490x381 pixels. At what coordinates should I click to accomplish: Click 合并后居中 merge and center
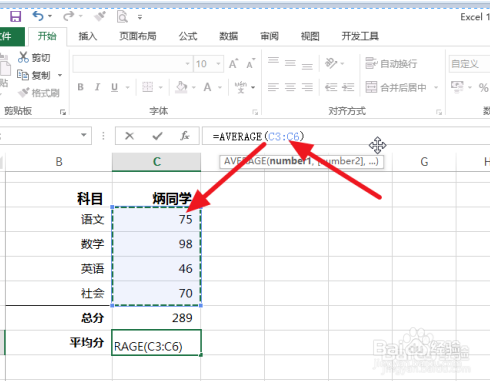pyautogui.click(x=396, y=87)
